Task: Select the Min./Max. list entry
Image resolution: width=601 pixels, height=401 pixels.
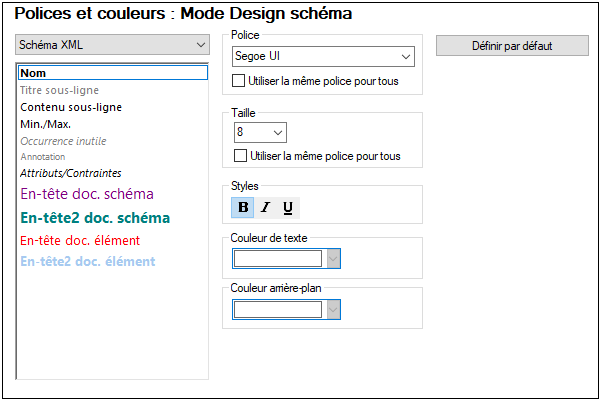Action: (45, 124)
